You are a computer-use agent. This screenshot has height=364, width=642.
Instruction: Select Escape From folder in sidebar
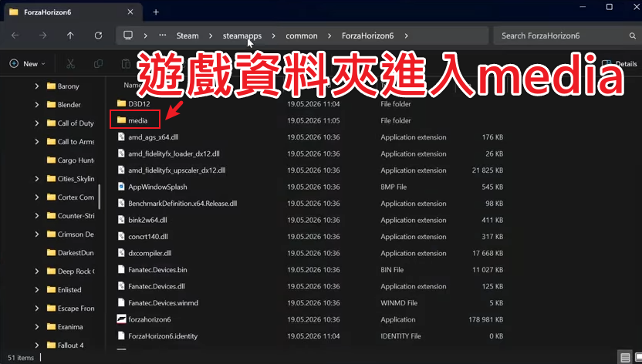pyautogui.click(x=70, y=308)
